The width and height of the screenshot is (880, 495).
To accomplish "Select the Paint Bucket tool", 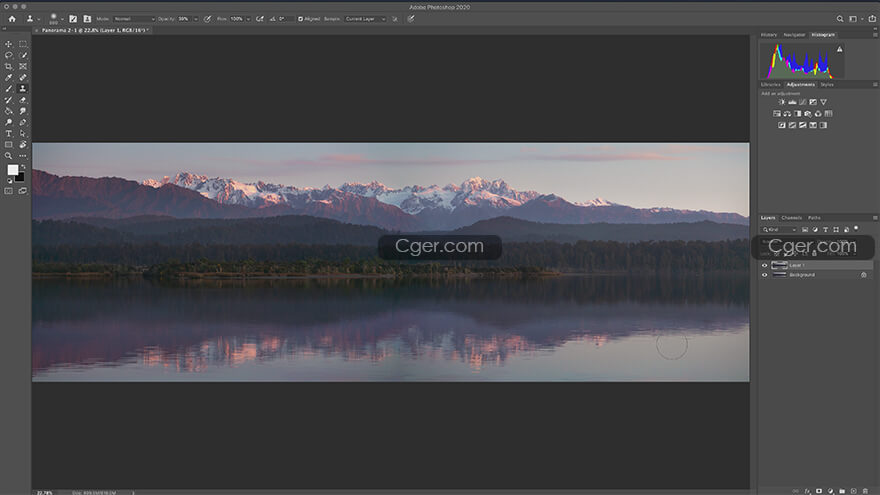I will pyautogui.click(x=8, y=111).
